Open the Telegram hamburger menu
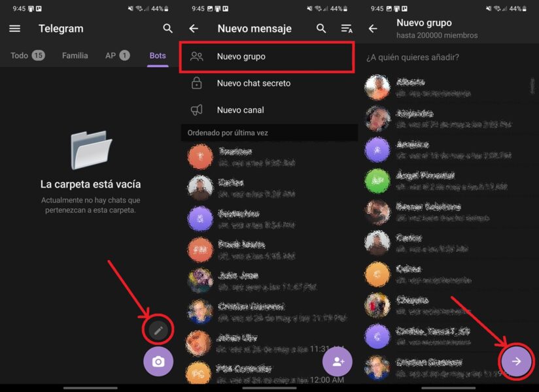 click(14, 29)
